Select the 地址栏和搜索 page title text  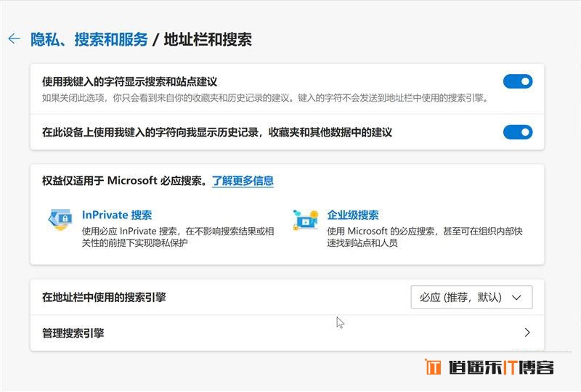coord(208,39)
